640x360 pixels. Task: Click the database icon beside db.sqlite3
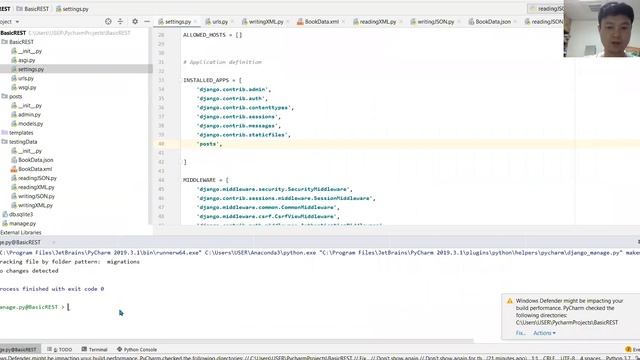5,214
